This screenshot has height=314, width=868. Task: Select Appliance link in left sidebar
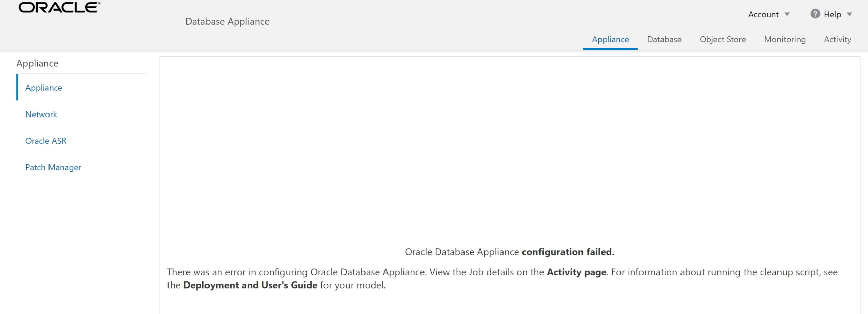(44, 88)
